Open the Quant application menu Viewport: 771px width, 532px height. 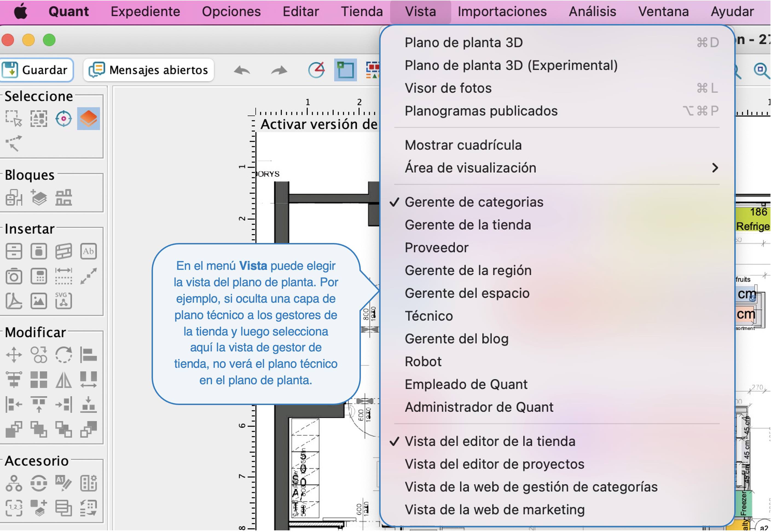(69, 12)
